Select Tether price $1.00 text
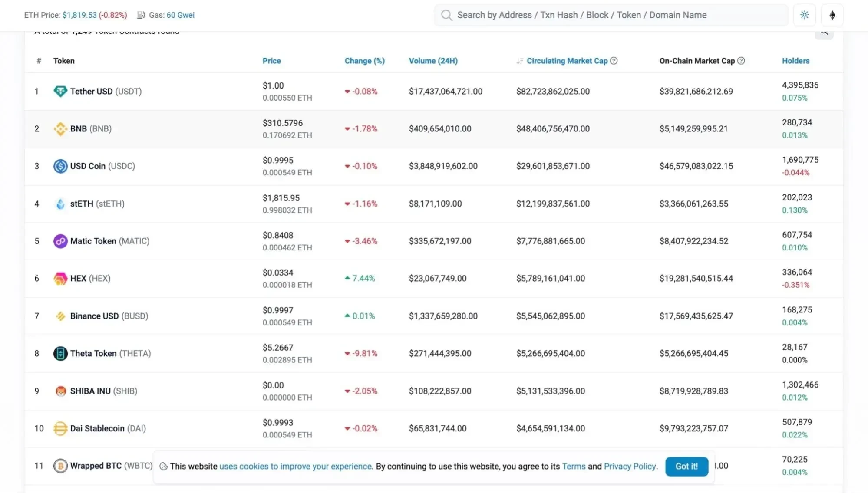This screenshot has height=493, width=868. click(273, 86)
